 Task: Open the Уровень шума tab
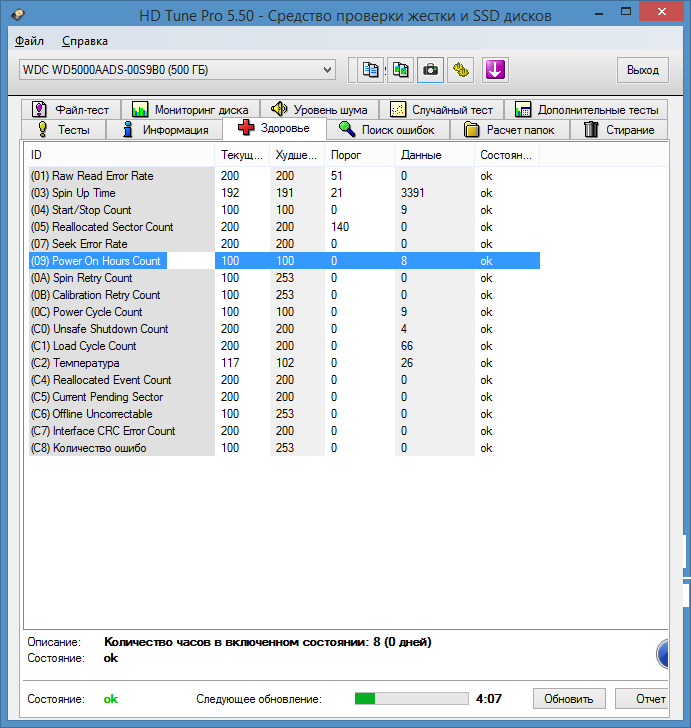319,110
